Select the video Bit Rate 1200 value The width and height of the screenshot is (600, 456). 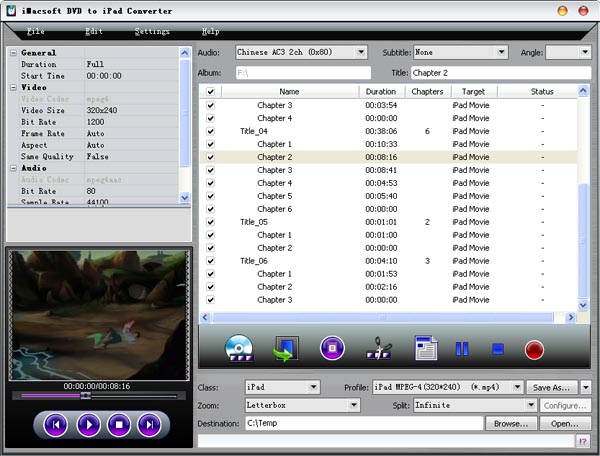pos(95,122)
